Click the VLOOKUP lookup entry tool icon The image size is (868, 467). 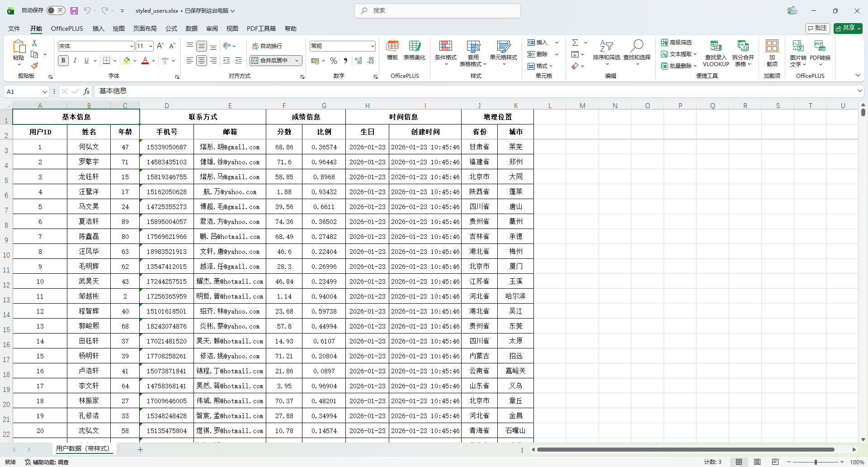click(716, 46)
